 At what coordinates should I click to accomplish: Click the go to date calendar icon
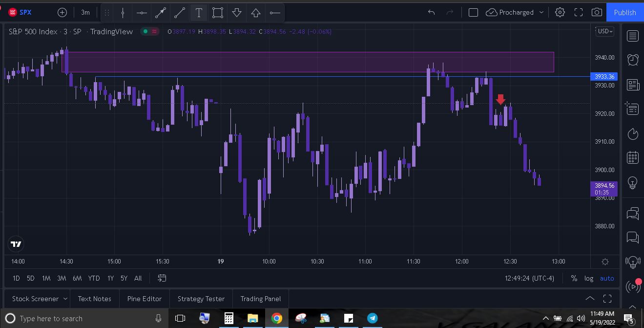(162, 278)
